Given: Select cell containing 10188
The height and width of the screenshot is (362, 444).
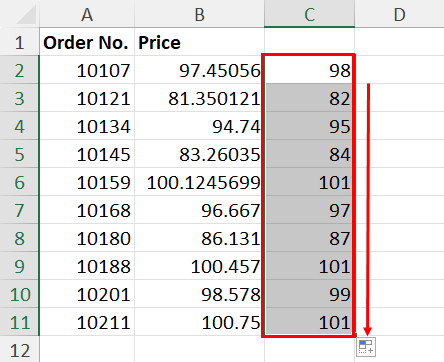Looking at the screenshot, I should [x=87, y=266].
